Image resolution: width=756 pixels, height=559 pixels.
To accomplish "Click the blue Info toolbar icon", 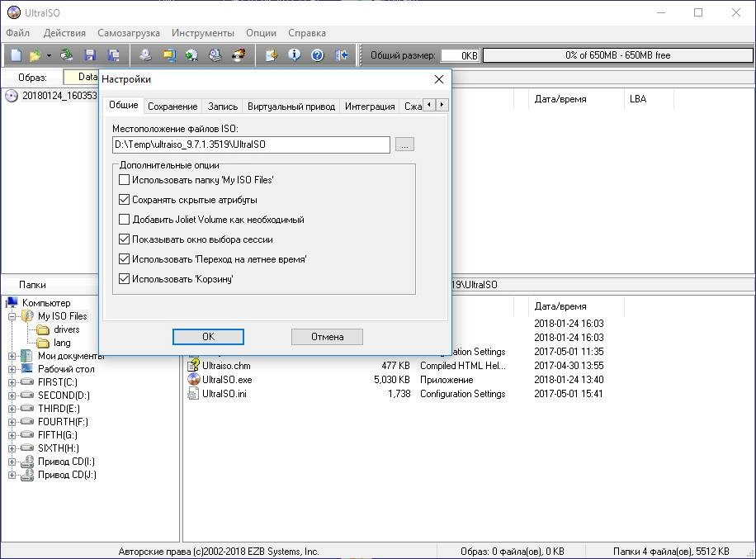I will [x=294, y=55].
